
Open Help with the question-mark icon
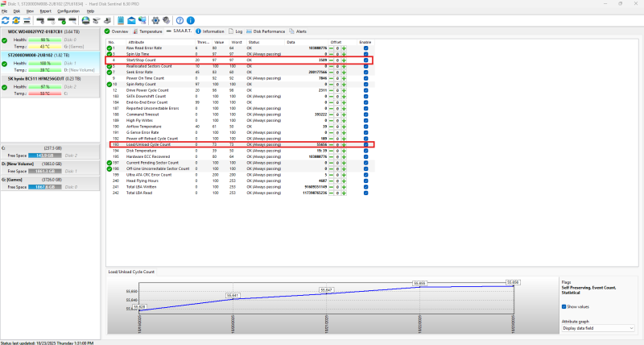point(180,20)
